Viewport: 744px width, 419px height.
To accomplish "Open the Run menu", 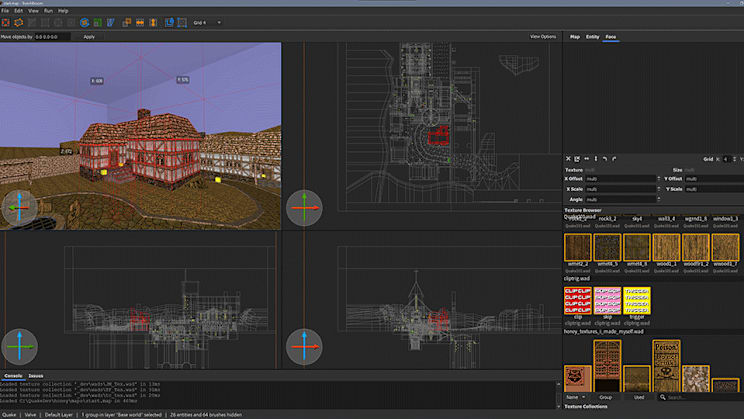I will [48, 10].
